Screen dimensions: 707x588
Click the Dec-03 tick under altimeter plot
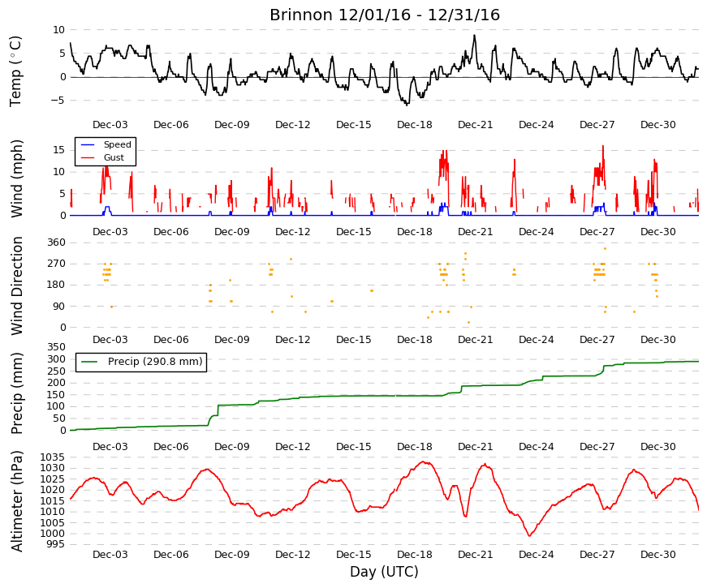click(x=110, y=555)
